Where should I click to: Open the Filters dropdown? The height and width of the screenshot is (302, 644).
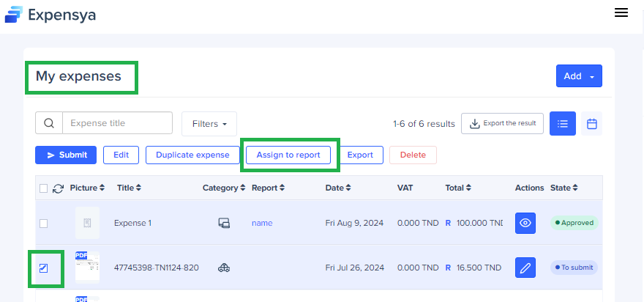[x=209, y=124]
